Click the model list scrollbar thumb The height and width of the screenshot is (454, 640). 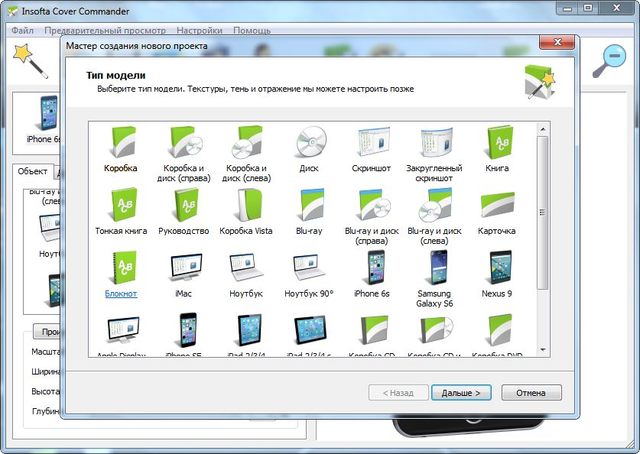(543, 212)
